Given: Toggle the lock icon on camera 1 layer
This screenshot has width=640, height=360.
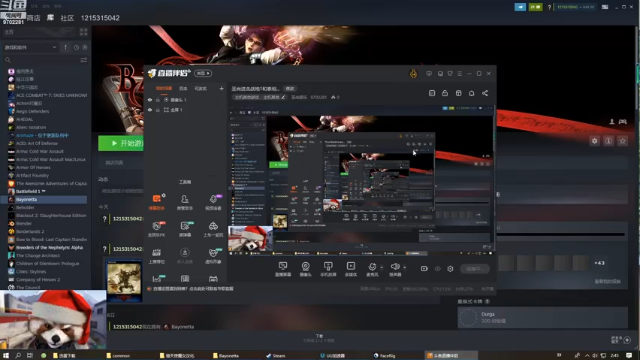Looking at the screenshot, I should click(x=158, y=100).
